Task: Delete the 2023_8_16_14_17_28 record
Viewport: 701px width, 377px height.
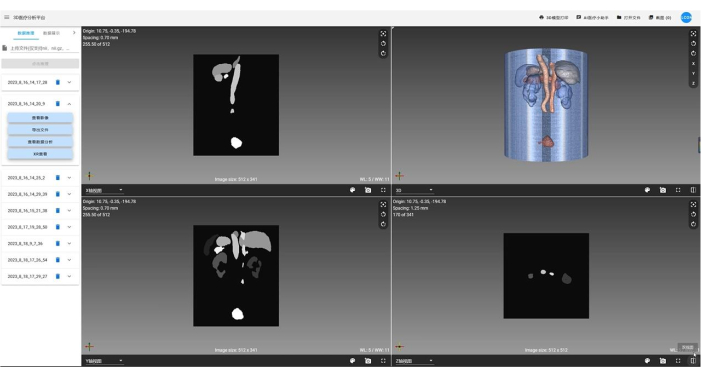Action: [58, 82]
